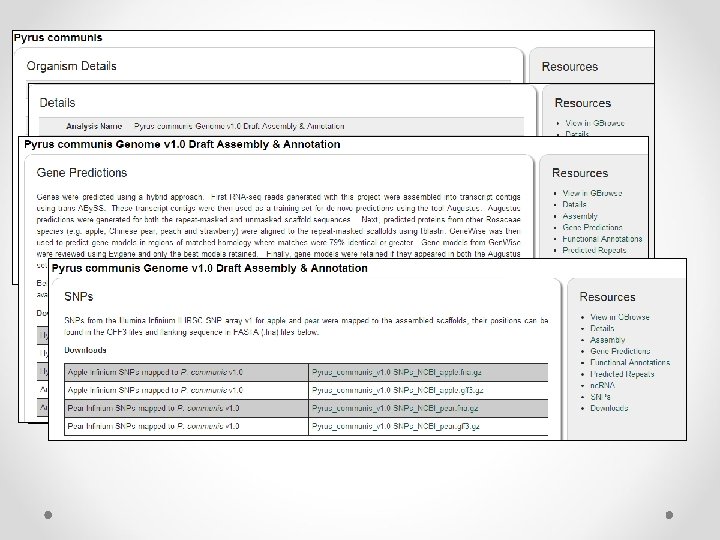The image size is (720, 540).
Task: Select Apple Infinium SNPs cell in apple.gff3.gz row
Action: click(186, 390)
